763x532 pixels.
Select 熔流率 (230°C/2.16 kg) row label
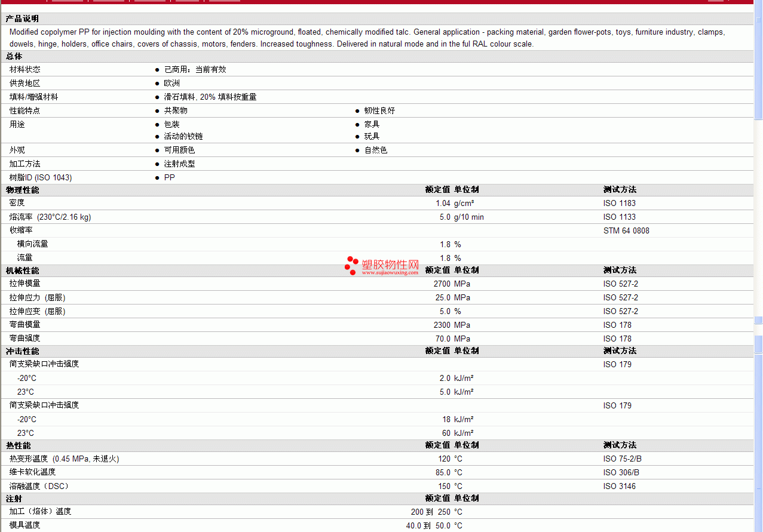pyautogui.click(x=50, y=217)
